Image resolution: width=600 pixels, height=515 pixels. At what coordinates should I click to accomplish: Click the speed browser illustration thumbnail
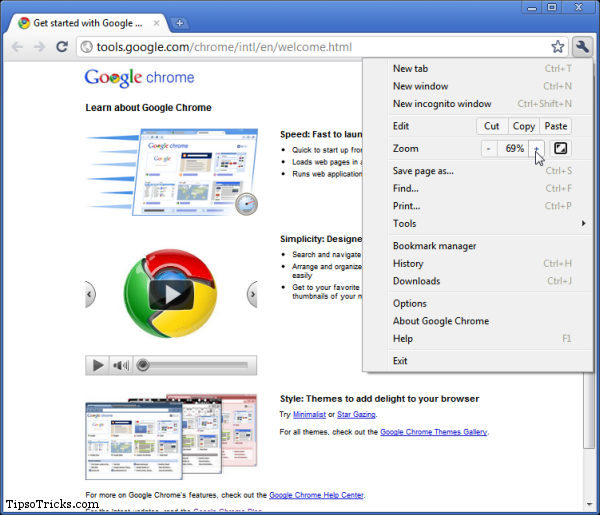tap(172, 172)
